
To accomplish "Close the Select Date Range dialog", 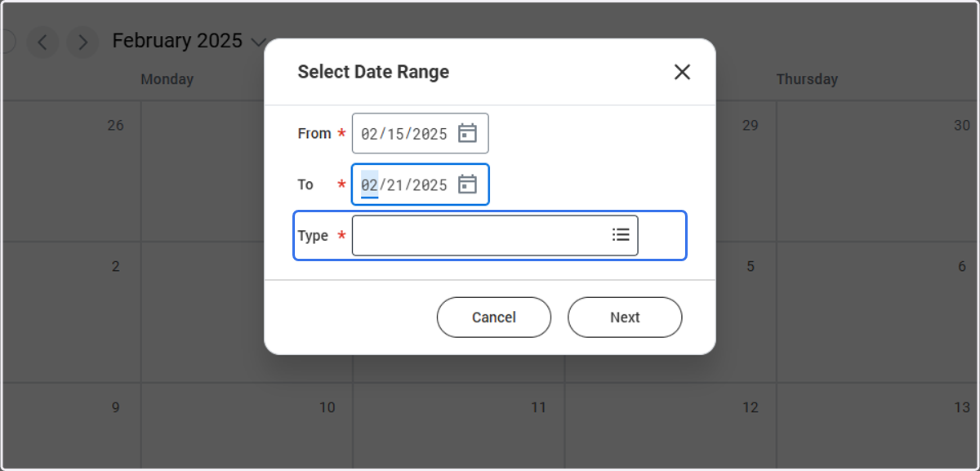I will point(682,72).
